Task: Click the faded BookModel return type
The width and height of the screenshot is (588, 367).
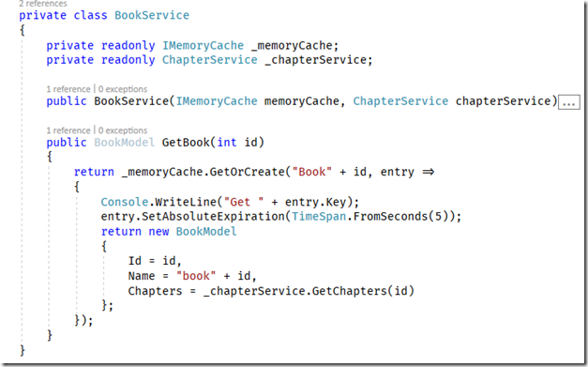Action: click(x=124, y=143)
